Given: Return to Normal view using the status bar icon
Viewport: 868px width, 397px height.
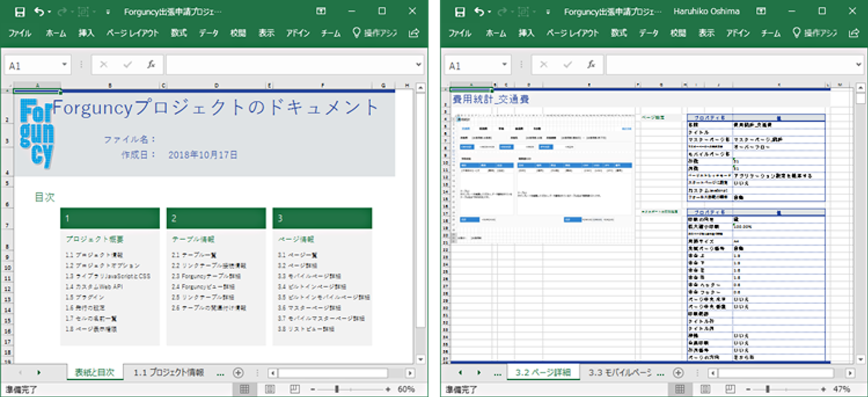Looking at the screenshot, I should point(245,389).
